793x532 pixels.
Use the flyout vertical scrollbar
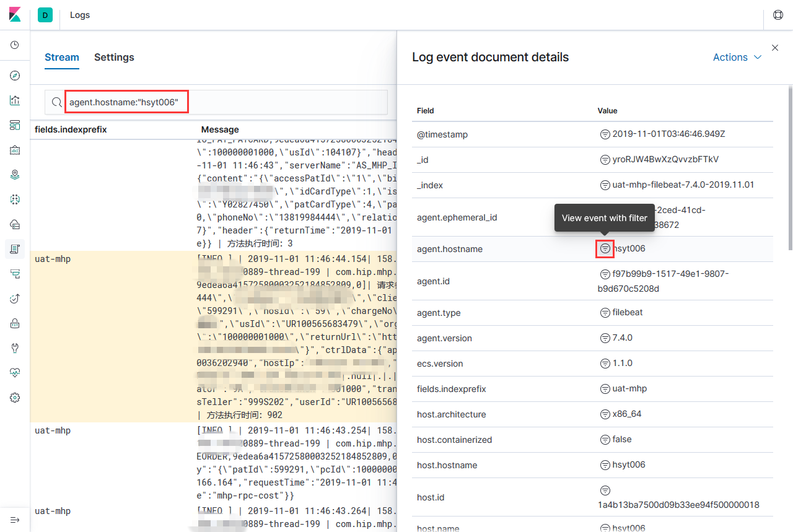(790, 167)
